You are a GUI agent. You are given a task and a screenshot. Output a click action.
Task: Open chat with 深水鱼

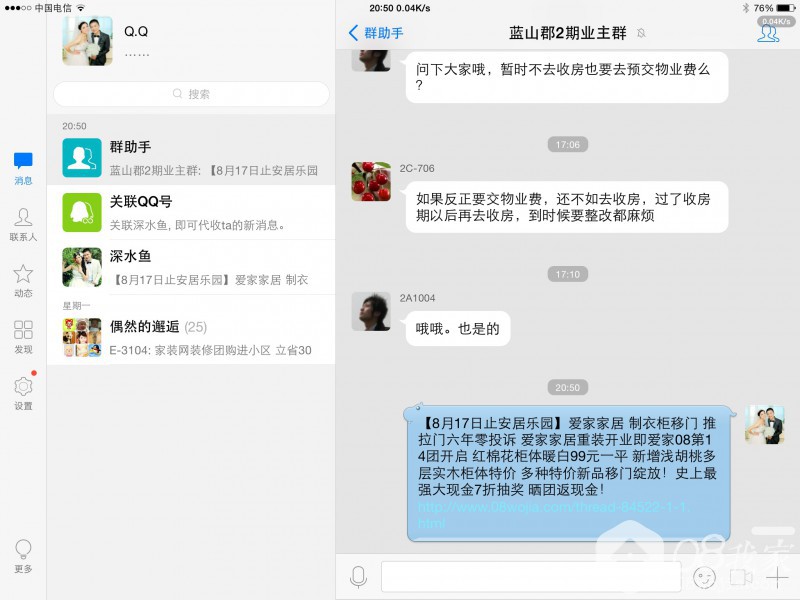[x=191, y=267]
